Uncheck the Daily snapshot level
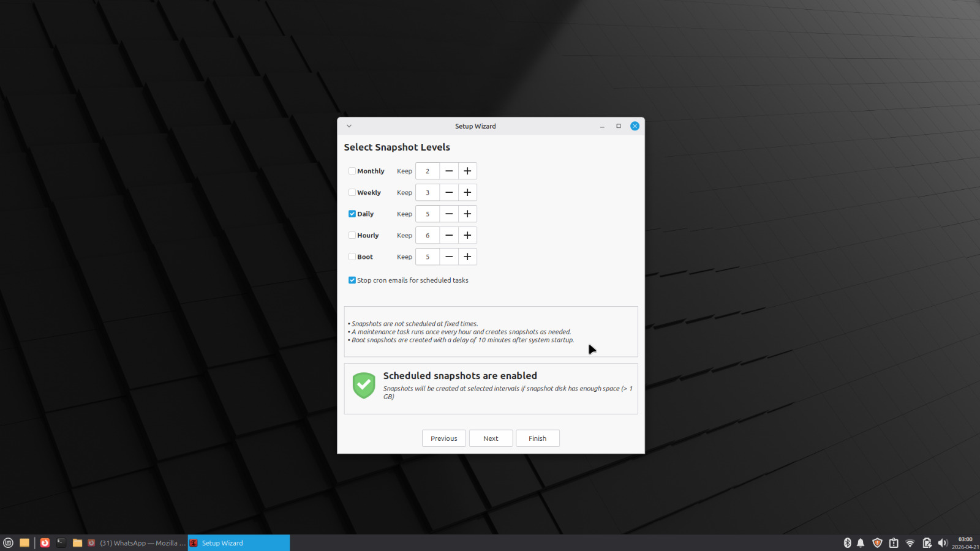 click(352, 214)
